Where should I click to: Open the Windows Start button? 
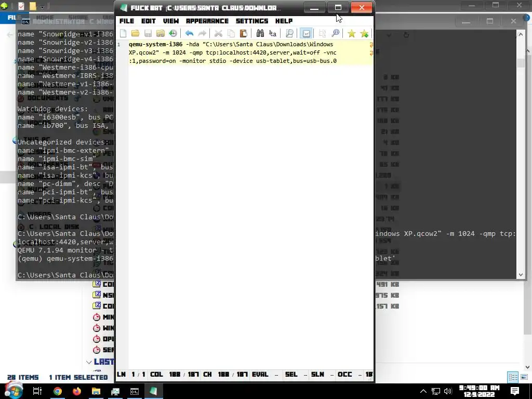pos(14,391)
